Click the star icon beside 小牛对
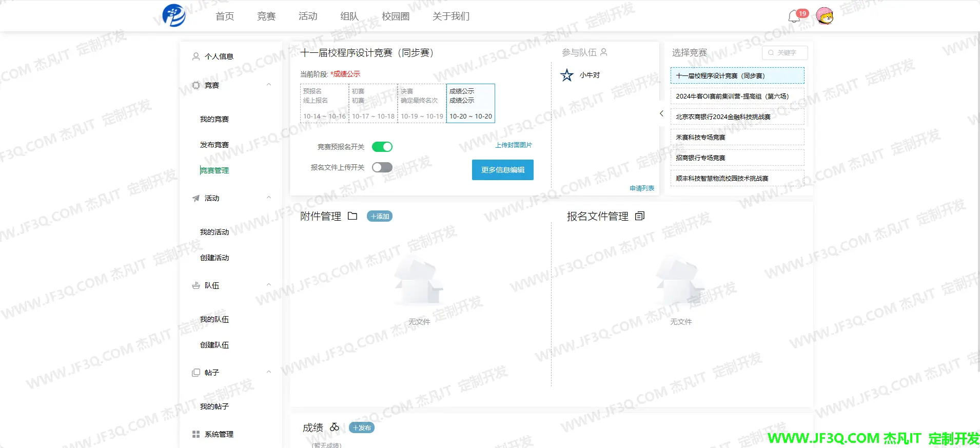Viewport: 980px width, 448px height. coord(566,75)
